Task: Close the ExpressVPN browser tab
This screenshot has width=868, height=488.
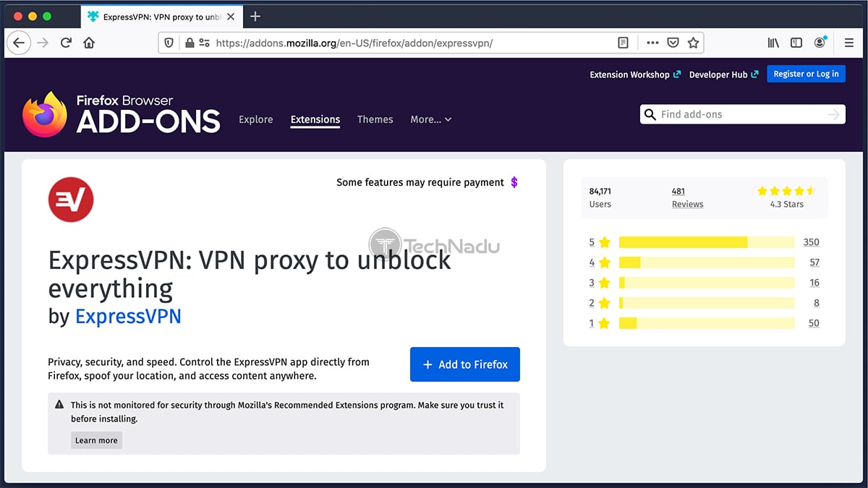Action: click(230, 17)
